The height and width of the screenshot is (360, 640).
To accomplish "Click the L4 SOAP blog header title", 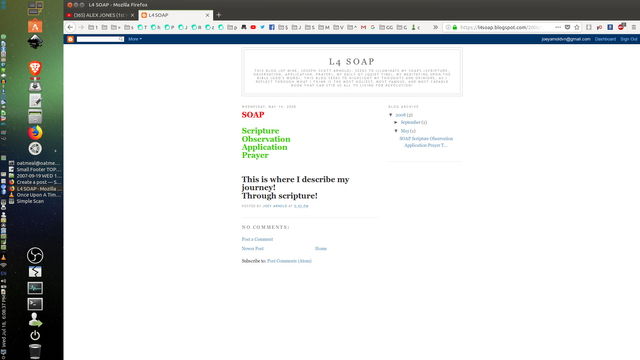I will (x=352, y=62).
